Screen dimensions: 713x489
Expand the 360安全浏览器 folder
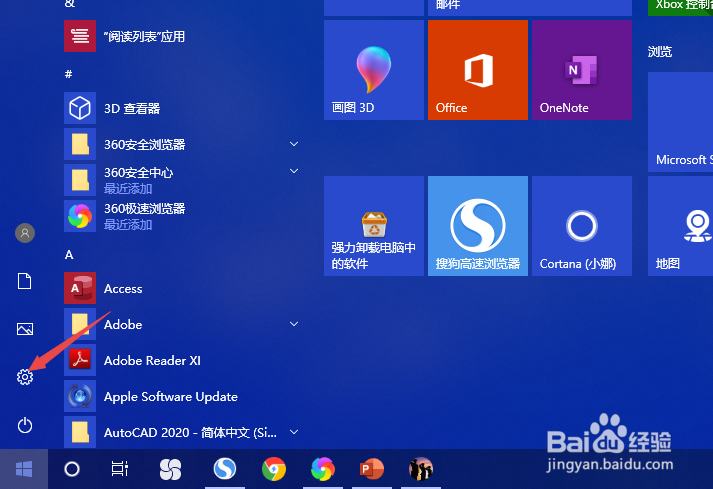(294, 144)
